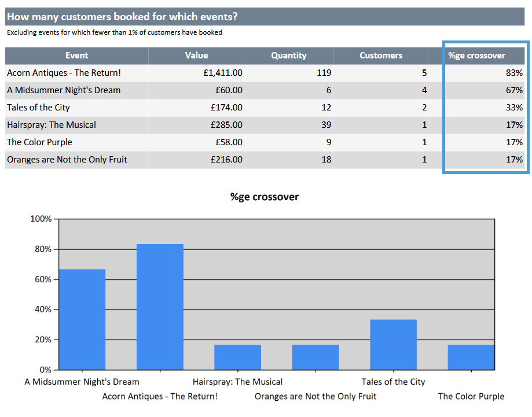Select the Quantity column header
Screen dimensions: 532x417
click(288, 56)
